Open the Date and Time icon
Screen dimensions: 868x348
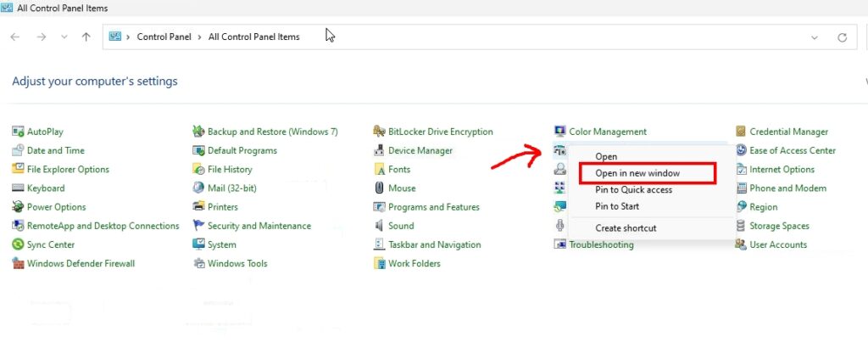point(19,151)
